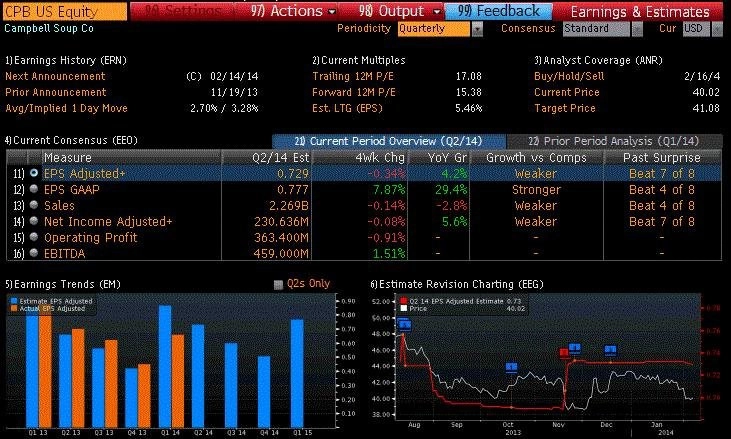Click the Next Announcement date 02/14/14
Image resolution: width=731 pixels, height=439 pixels.
point(234,76)
